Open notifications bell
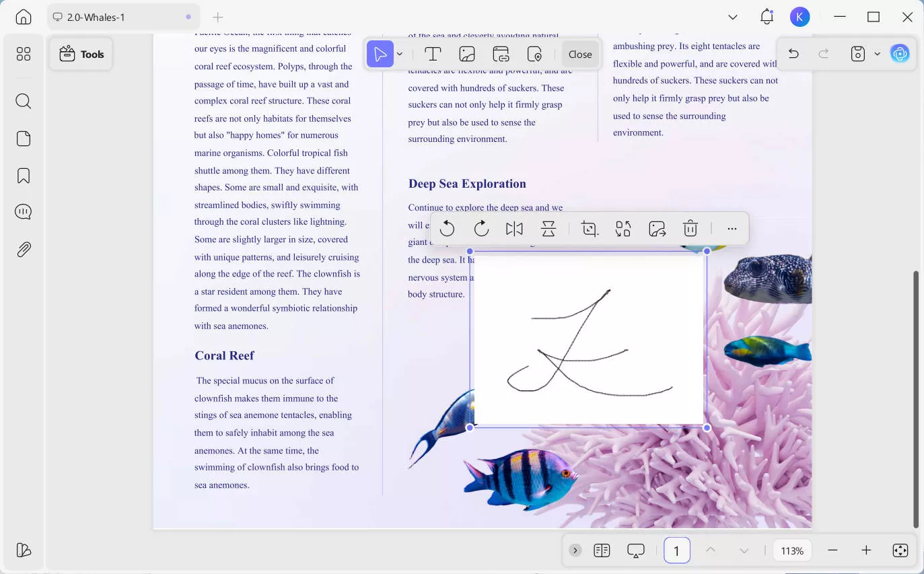The image size is (924, 574). point(767,17)
